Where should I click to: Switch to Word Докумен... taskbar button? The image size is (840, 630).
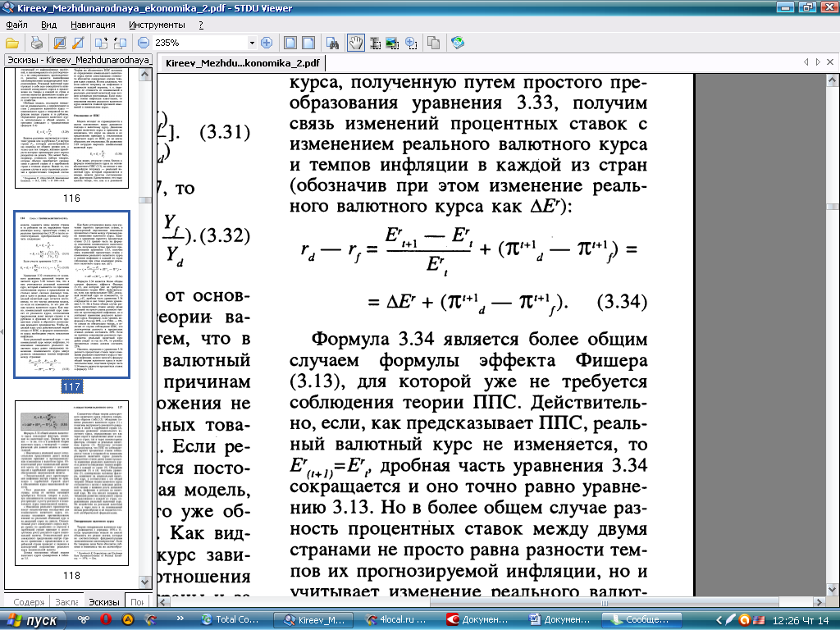(x=560, y=620)
